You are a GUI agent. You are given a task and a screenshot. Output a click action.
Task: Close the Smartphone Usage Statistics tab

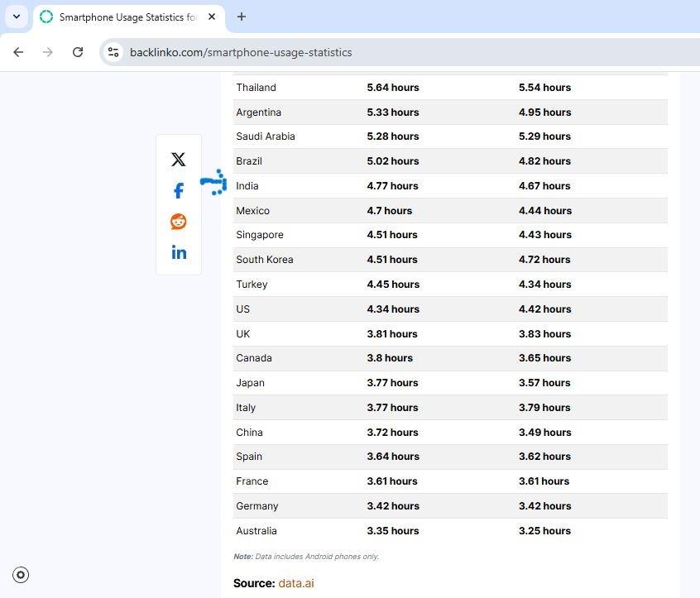pos(212,17)
